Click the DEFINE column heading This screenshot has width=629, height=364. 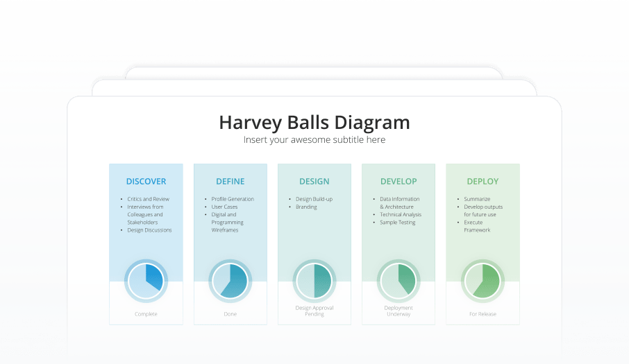(230, 182)
